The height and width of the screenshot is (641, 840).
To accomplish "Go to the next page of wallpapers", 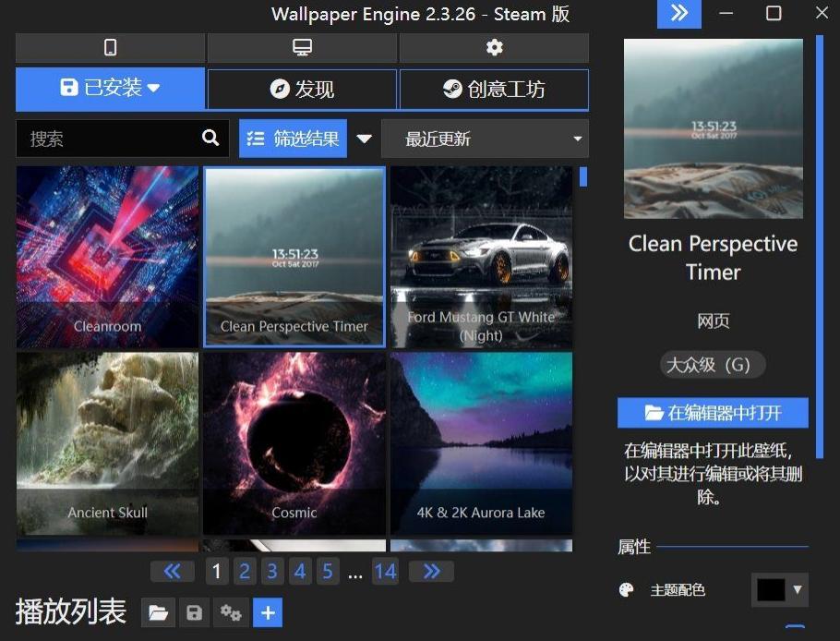I will coord(431,572).
